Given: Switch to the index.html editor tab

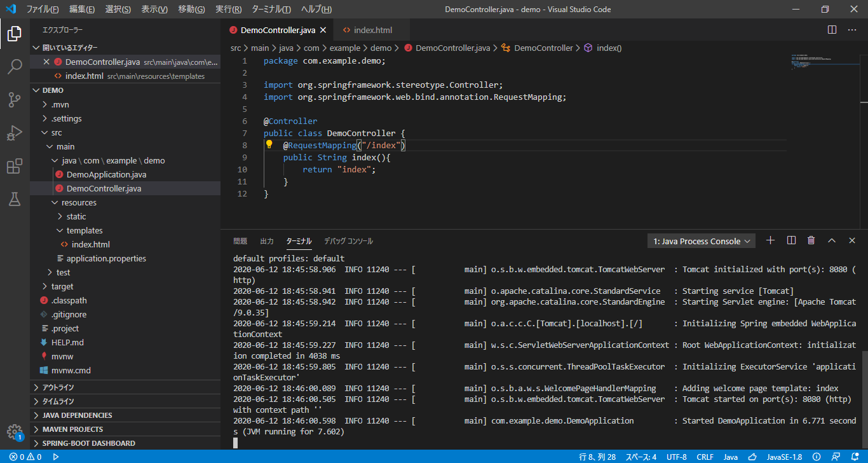Looking at the screenshot, I should coord(372,30).
